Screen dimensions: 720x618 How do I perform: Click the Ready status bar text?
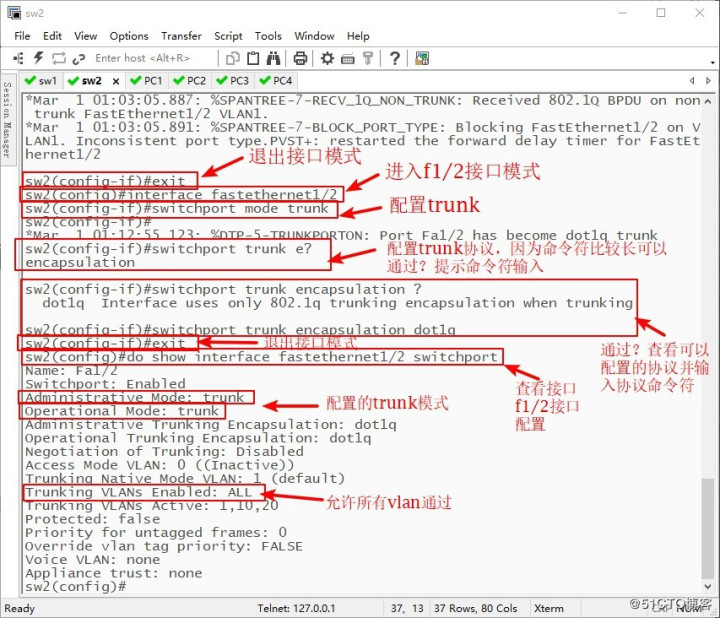point(19,608)
